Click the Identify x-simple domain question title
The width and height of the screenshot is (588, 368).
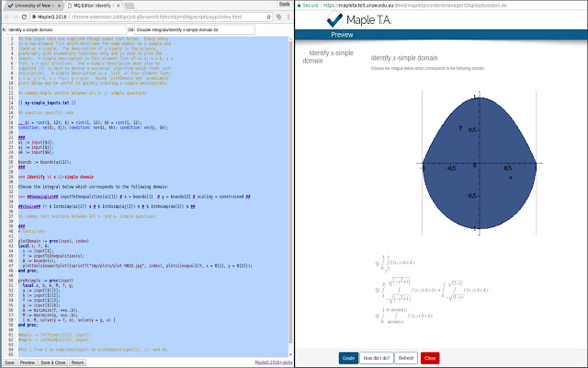point(404,58)
